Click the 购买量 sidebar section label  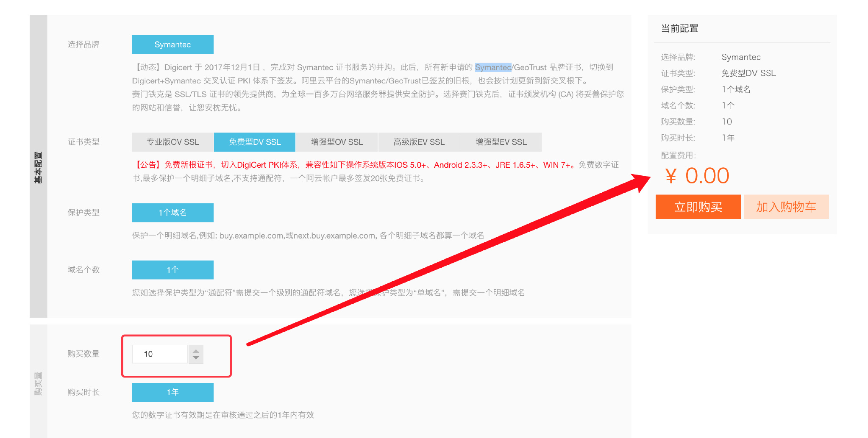(x=38, y=384)
